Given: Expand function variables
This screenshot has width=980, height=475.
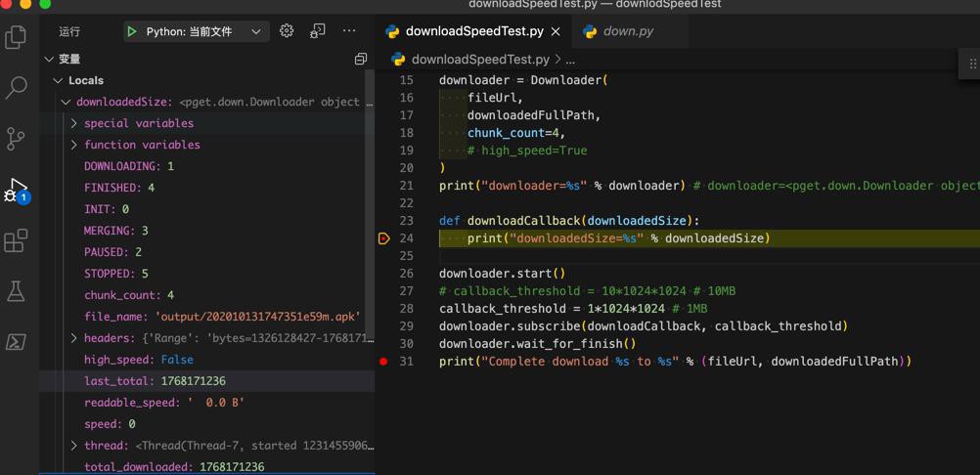Looking at the screenshot, I should 73,145.
